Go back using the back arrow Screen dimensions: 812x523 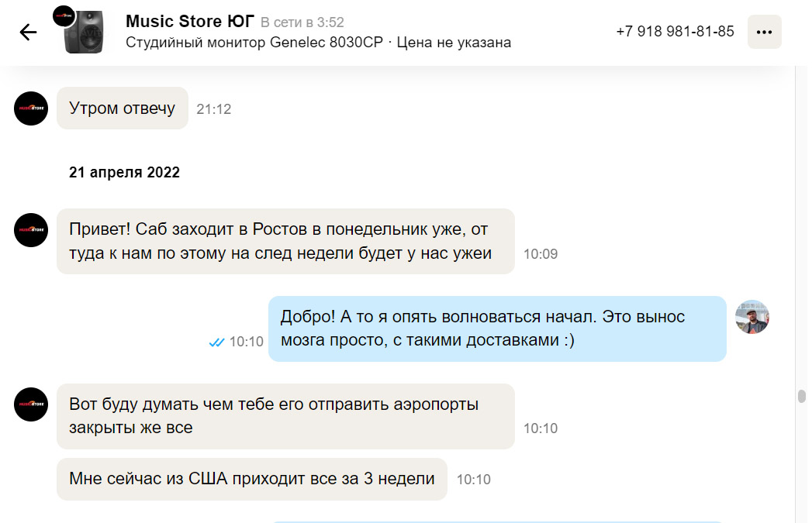pyautogui.click(x=28, y=32)
